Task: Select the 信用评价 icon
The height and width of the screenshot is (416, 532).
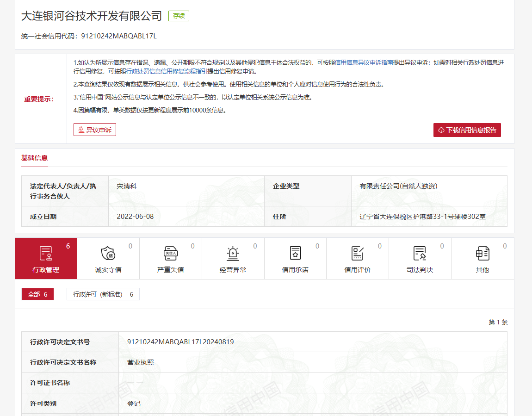Action: [358, 254]
